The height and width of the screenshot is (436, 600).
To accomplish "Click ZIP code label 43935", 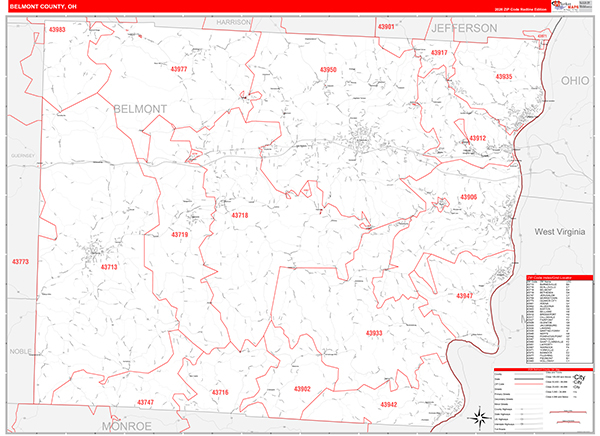I will pyautogui.click(x=504, y=77).
